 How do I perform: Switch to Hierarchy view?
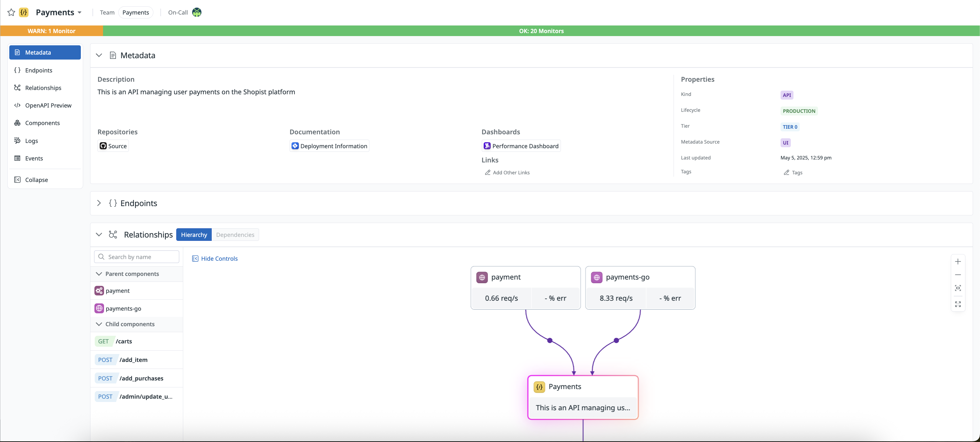coord(193,235)
